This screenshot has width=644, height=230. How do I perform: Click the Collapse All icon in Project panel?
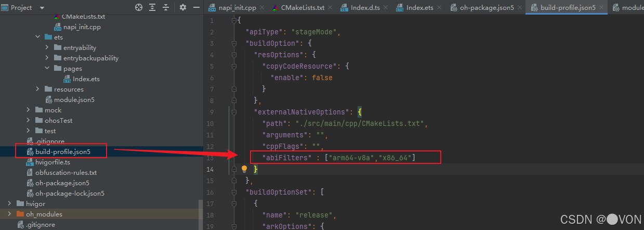[x=165, y=7]
